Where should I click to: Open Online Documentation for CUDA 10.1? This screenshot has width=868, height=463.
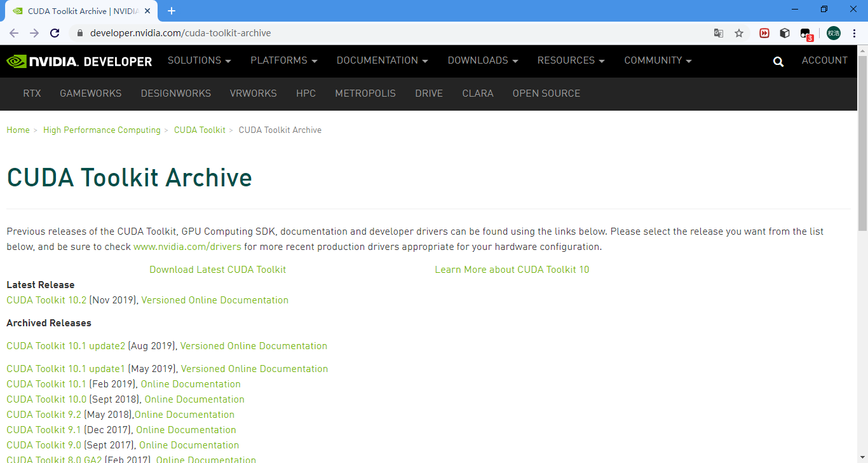191,384
